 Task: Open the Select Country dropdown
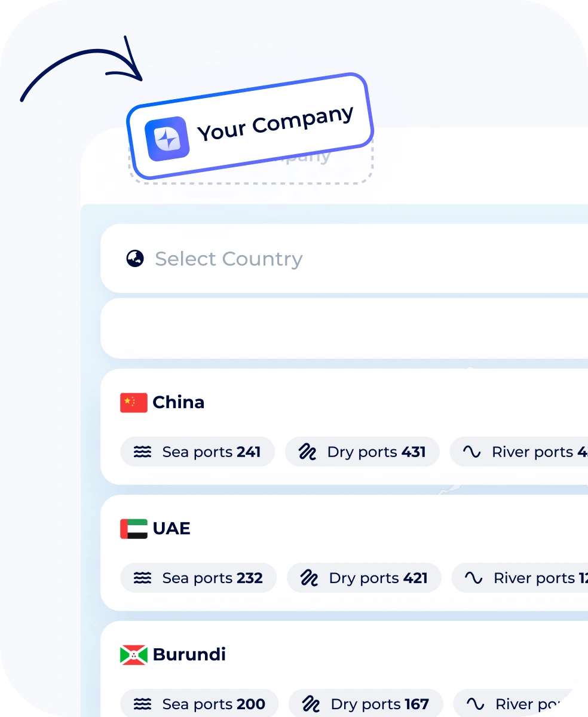point(344,259)
